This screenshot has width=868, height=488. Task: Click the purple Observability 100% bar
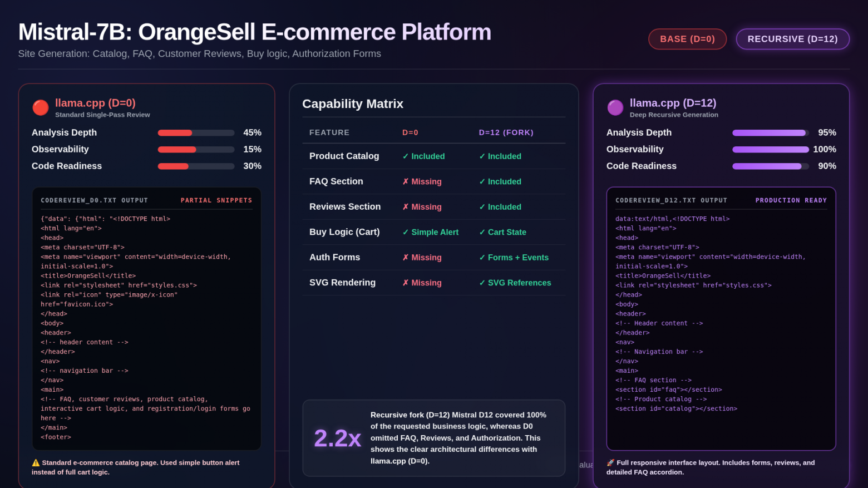771,149
